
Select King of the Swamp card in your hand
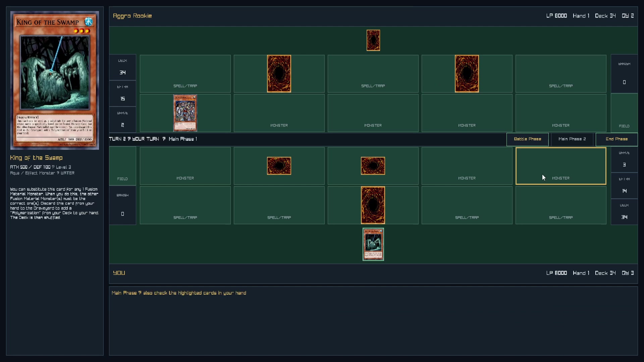click(x=373, y=244)
